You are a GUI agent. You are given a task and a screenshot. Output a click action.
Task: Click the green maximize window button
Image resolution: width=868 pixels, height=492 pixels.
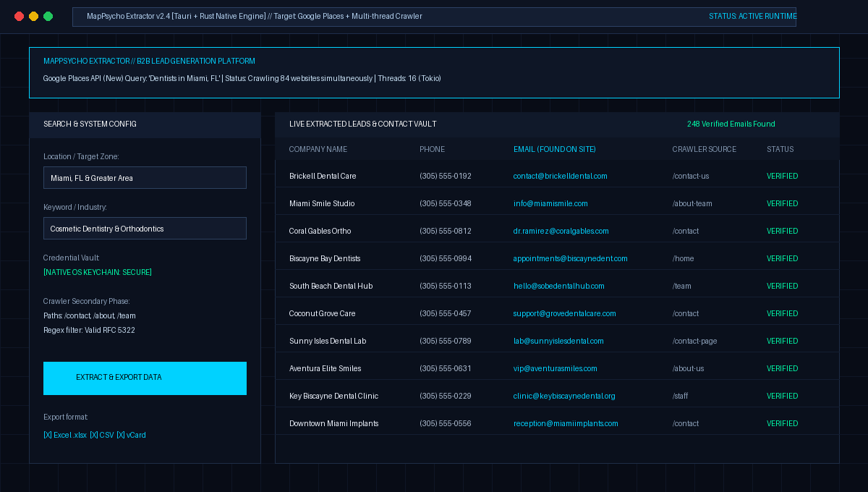(x=48, y=17)
